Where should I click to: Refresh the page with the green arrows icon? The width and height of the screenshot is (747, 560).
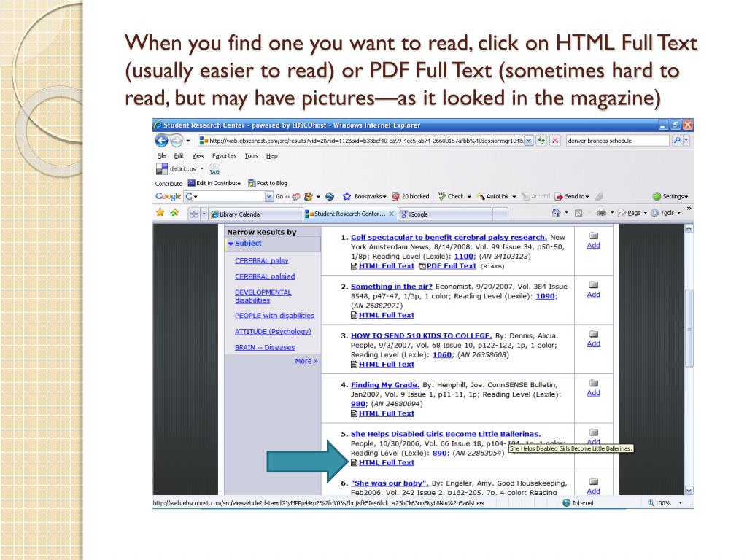click(542, 141)
